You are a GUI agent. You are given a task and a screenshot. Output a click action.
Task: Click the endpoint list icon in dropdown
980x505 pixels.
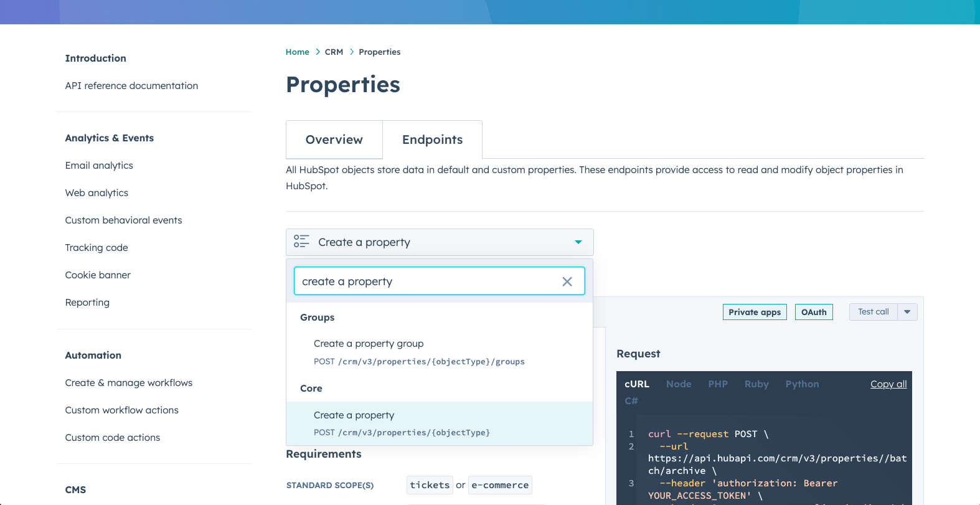tap(301, 242)
